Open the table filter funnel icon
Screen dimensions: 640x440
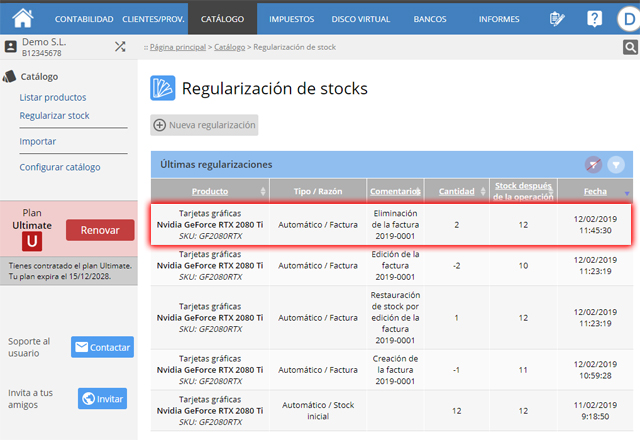point(616,164)
